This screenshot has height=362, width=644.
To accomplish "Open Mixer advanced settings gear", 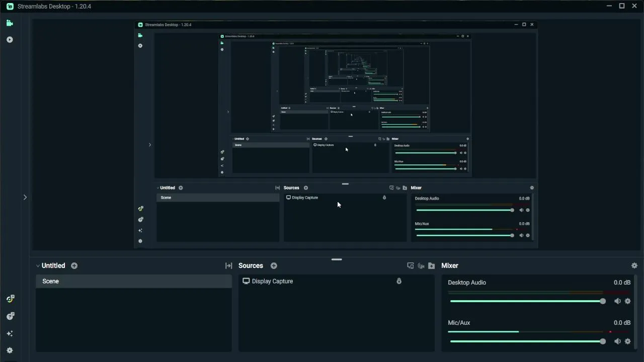I will pyautogui.click(x=634, y=265).
